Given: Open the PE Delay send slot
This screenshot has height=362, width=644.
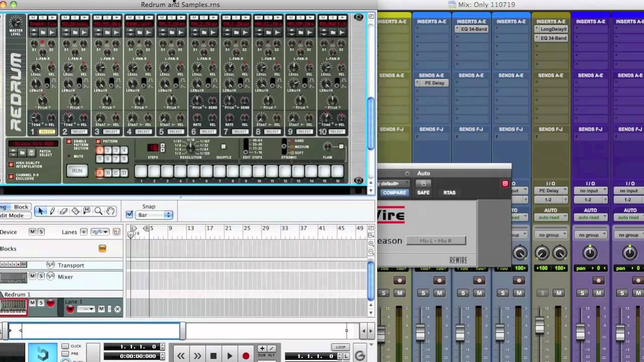Looking at the screenshot, I should [431, 83].
